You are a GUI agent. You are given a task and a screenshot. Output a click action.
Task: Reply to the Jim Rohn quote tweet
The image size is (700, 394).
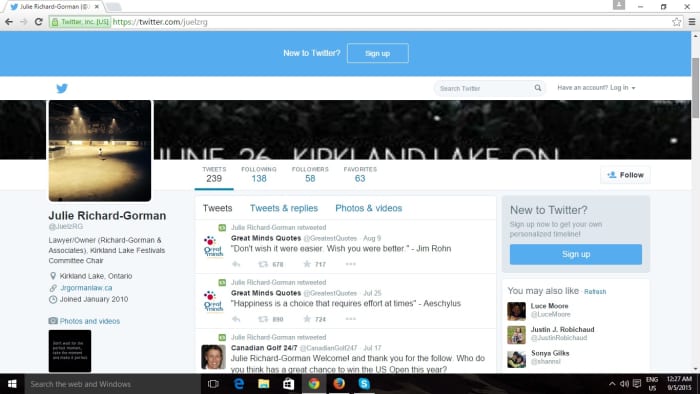coord(236,264)
